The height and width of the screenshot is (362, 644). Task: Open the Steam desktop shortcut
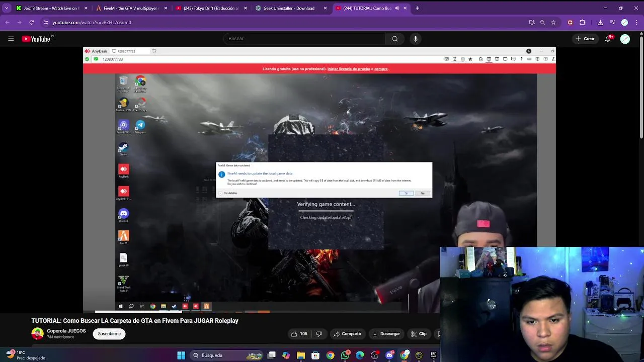click(123, 148)
